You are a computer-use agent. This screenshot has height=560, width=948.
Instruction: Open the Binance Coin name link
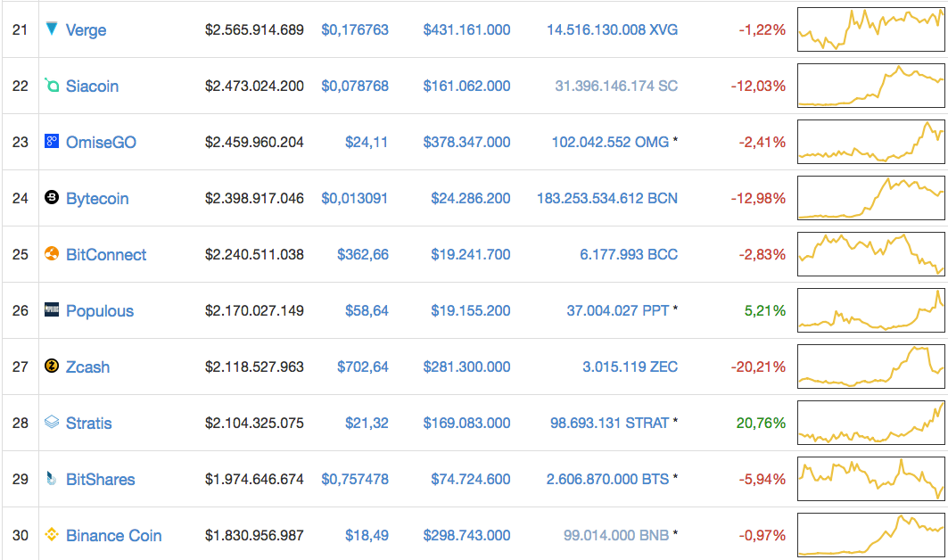click(x=113, y=536)
